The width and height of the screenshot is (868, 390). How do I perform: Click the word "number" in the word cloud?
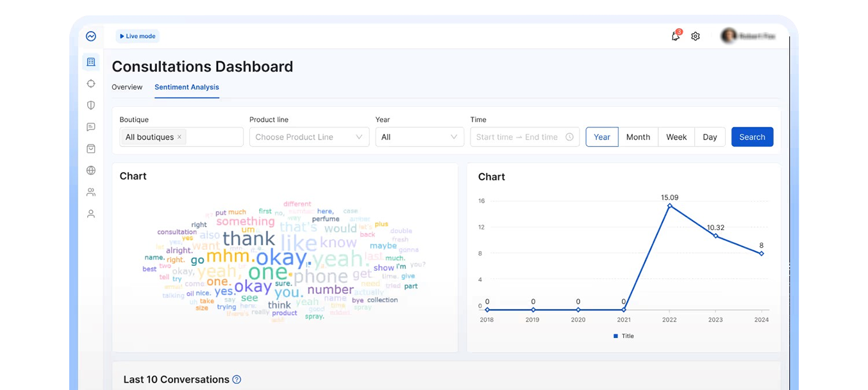click(x=330, y=289)
